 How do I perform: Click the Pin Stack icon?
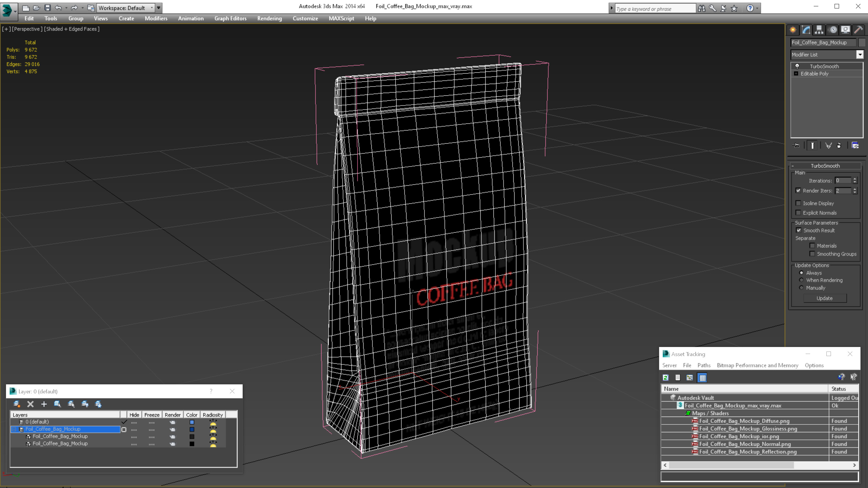click(797, 145)
